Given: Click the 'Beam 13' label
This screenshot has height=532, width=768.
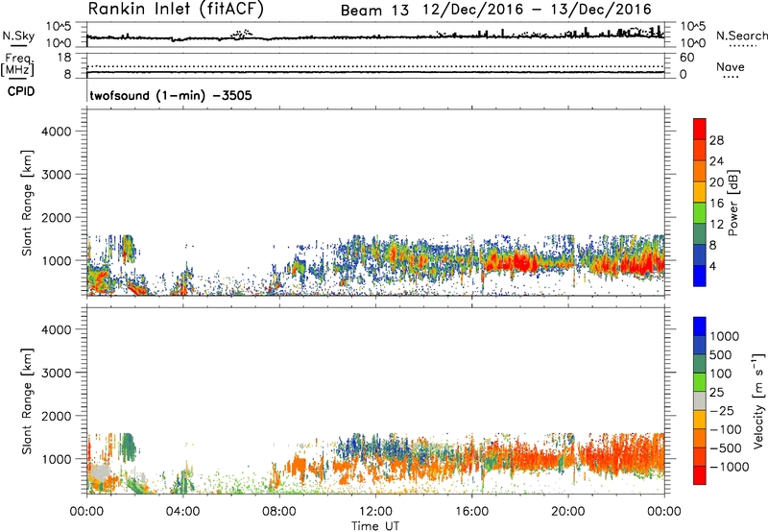Looking at the screenshot, I should (374, 11).
